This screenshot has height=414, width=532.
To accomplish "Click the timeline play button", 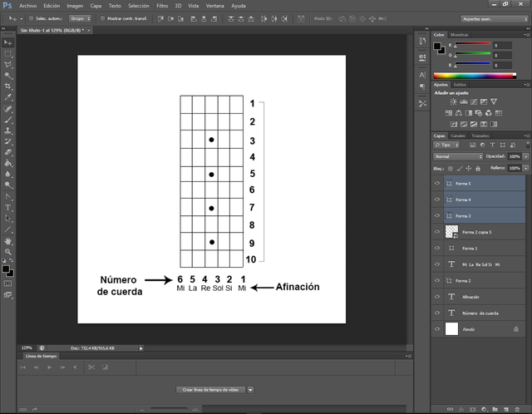I will tap(49, 367).
